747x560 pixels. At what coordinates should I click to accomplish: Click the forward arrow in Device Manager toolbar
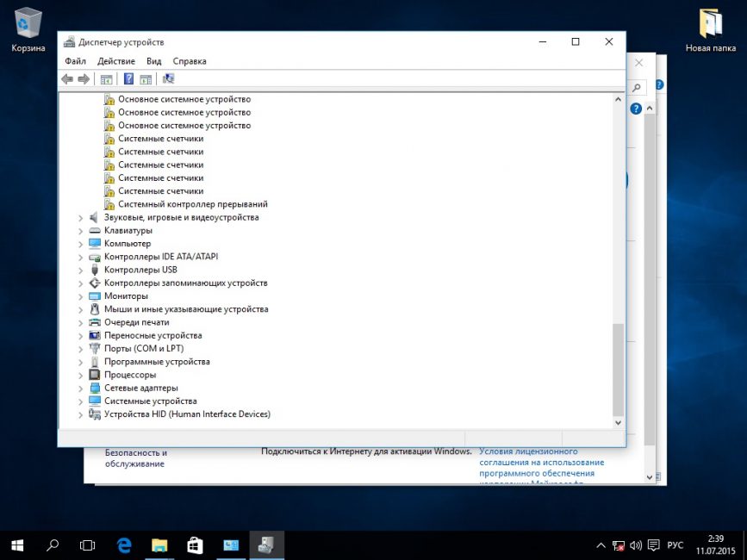pyautogui.click(x=84, y=79)
